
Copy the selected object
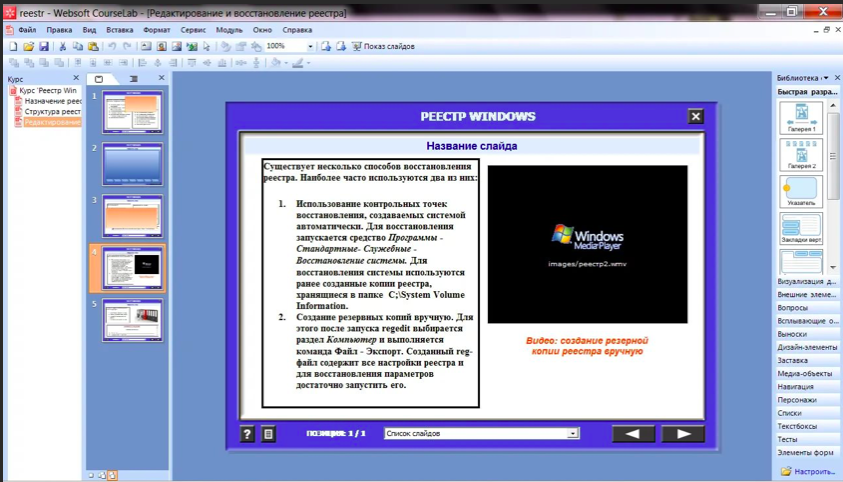point(78,47)
